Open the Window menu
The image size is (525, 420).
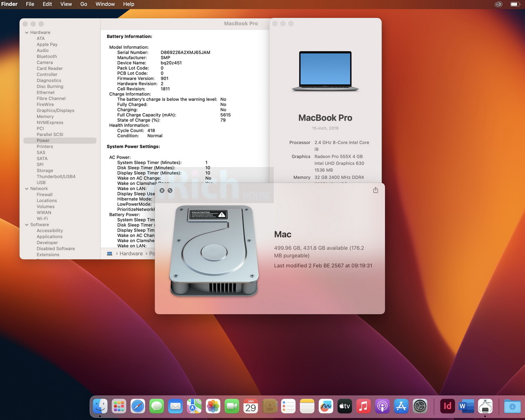105,4
